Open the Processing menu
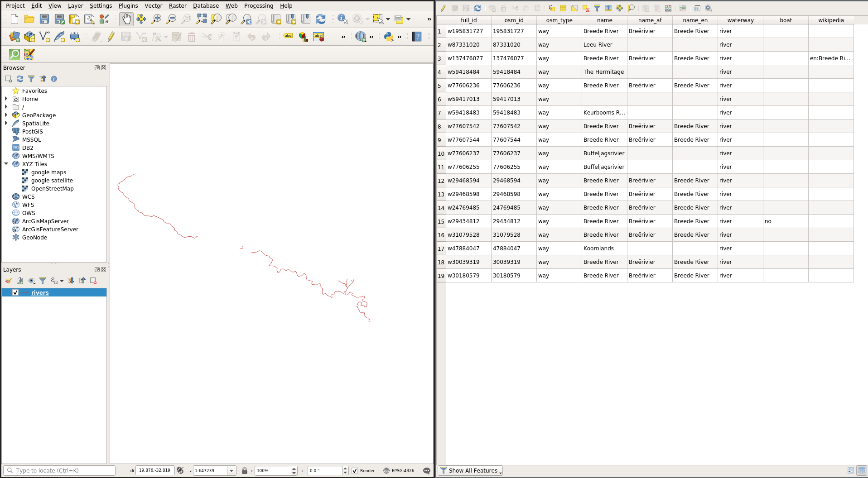The width and height of the screenshot is (868, 478). 258,6
